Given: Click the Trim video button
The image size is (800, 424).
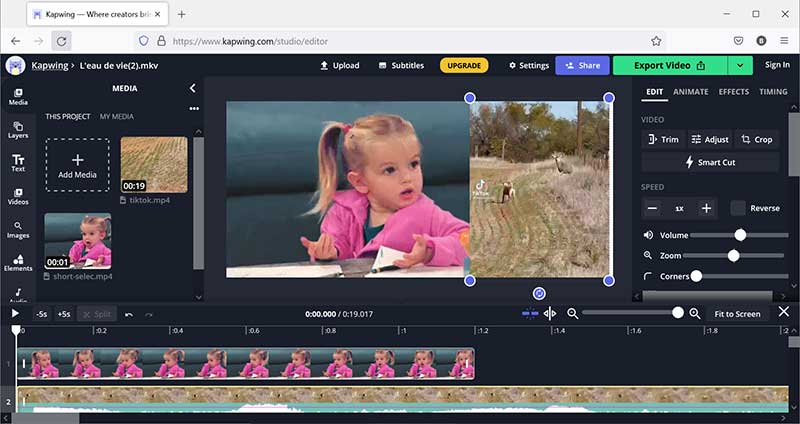Looking at the screenshot, I should pos(663,139).
